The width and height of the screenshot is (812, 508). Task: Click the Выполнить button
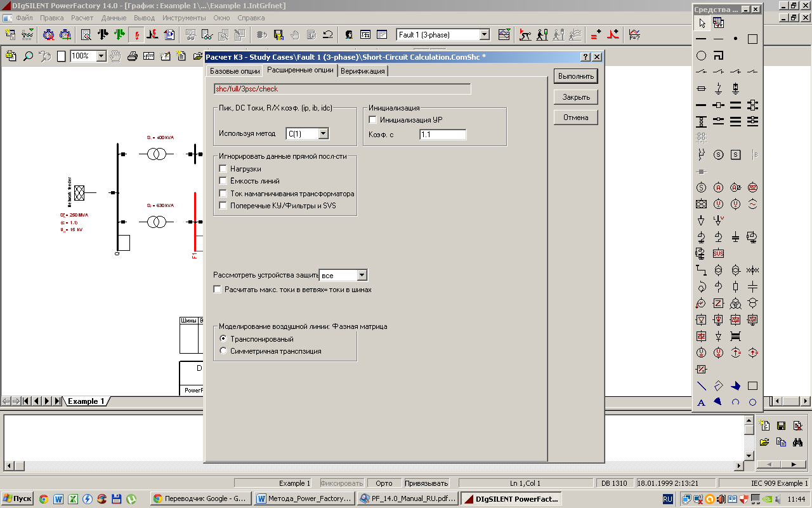pyautogui.click(x=576, y=76)
